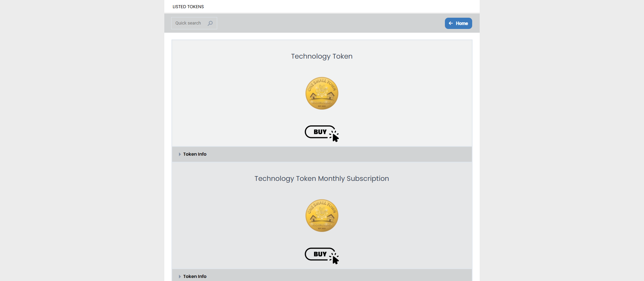The width and height of the screenshot is (644, 281).
Task: Expand Token Info below Monthly Subscription
Action: tap(195, 276)
